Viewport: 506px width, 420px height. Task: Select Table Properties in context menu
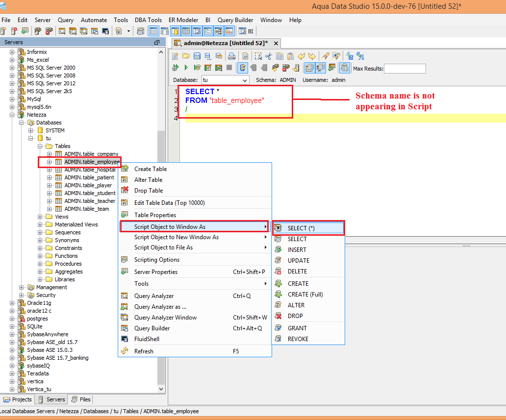pos(195,215)
